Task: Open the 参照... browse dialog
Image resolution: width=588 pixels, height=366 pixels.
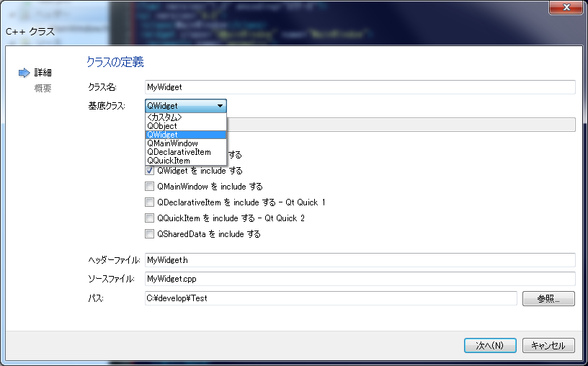Action: (x=548, y=298)
